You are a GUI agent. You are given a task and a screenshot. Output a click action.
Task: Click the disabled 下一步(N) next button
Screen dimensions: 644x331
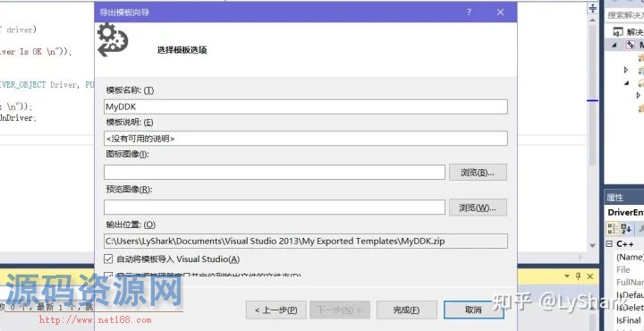pos(340,310)
